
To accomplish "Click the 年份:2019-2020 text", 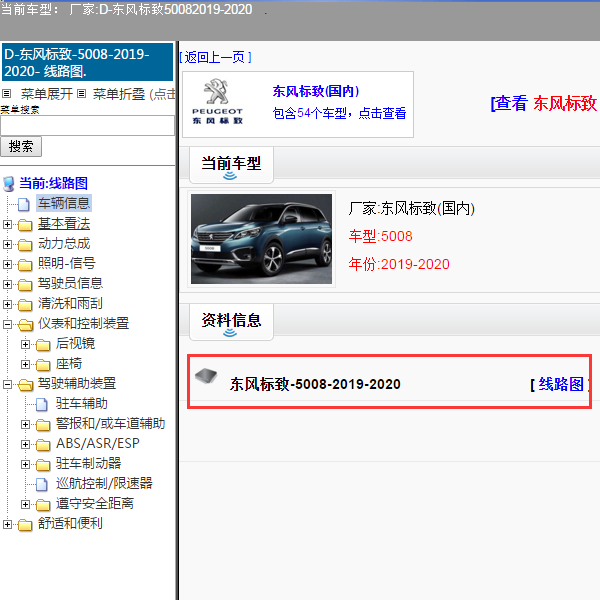I will point(399,264).
